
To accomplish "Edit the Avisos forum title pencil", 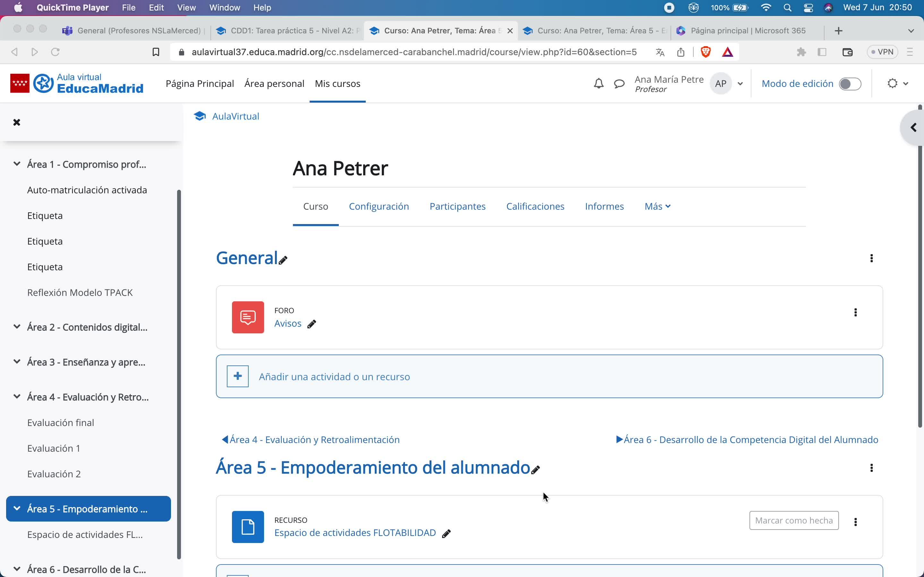I will [312, 324].
